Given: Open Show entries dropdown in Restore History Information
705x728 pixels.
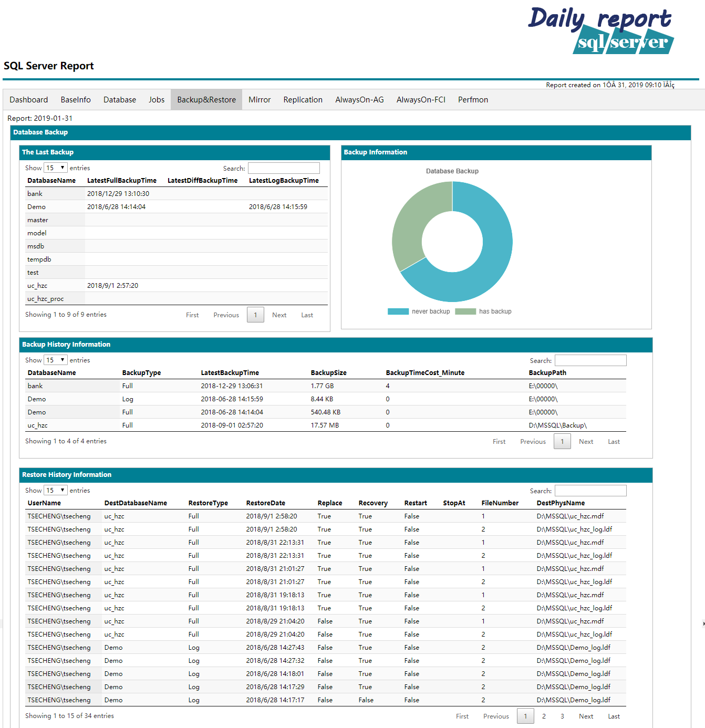Looking at the screenshot, I should point(56,491).
